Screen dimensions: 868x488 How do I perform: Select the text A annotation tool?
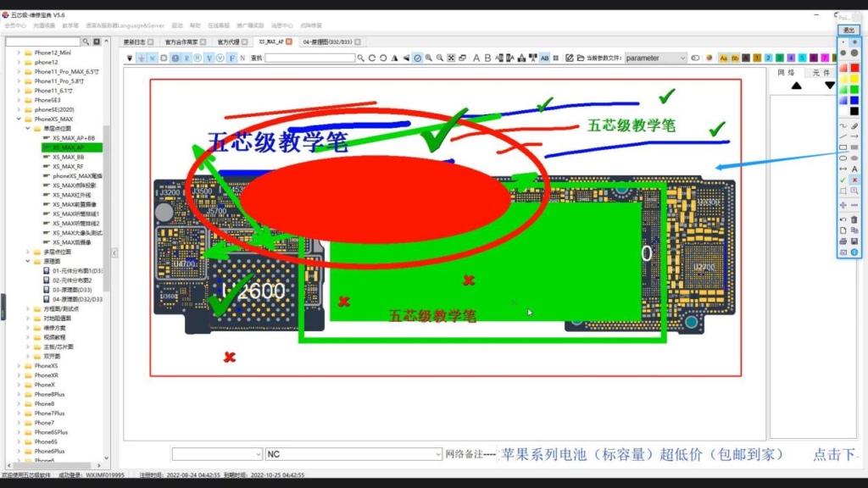(x=854, y=169)
